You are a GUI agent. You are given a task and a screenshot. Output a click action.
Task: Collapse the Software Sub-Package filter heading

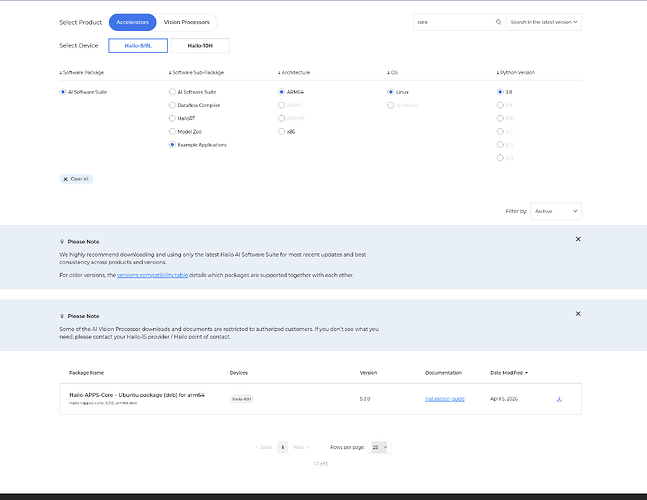point(196,73)
